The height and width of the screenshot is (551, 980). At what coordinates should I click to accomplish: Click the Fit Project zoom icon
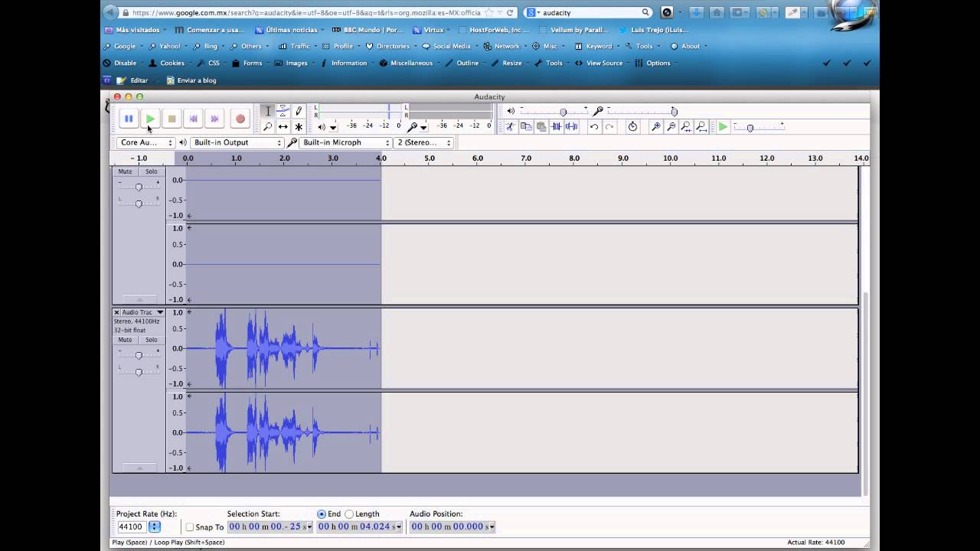click(701, 126)
